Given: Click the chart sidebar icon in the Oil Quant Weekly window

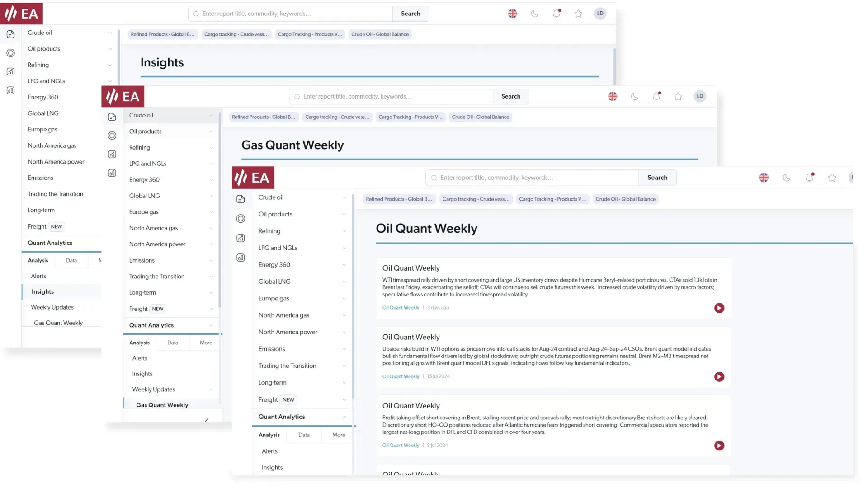Looking at the screenshot, I should (x=241, y=238).
